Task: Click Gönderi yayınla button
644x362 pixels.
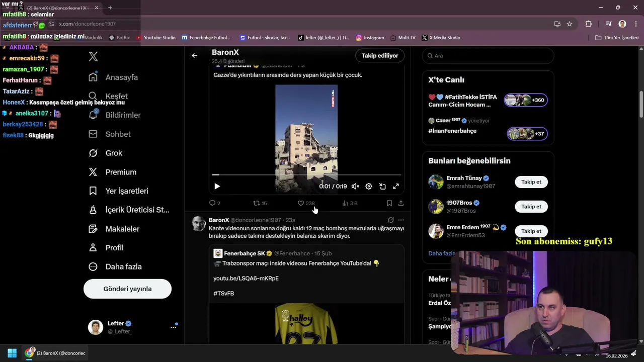Action: [x=127, y=289]
